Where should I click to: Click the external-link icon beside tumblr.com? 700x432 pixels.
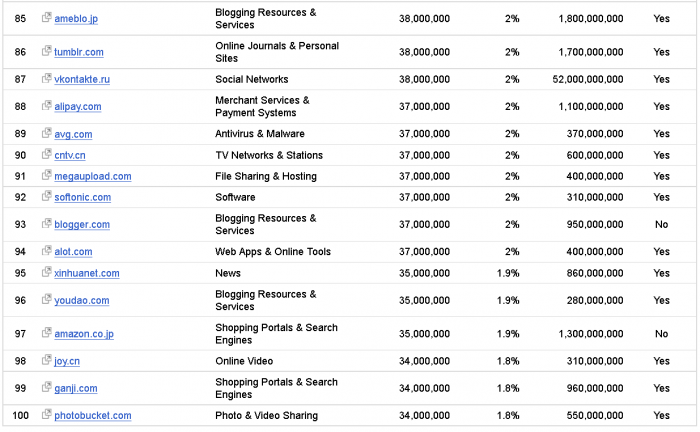point(47,52)
